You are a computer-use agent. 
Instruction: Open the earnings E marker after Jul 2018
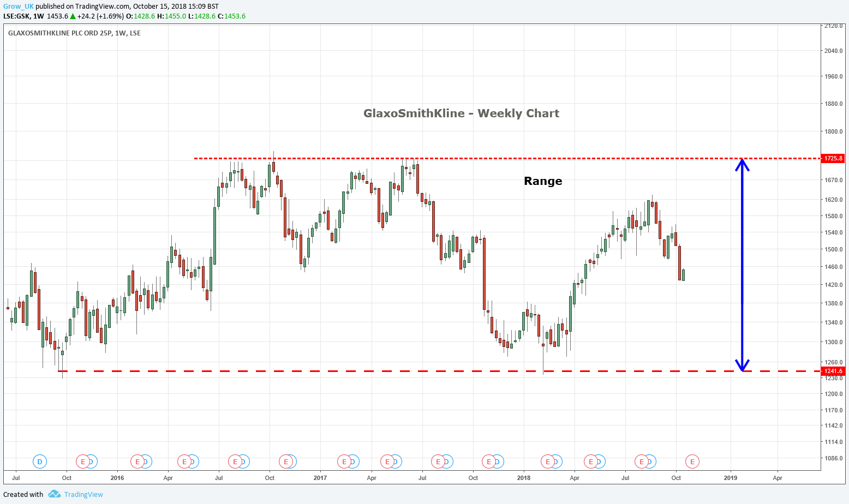tap(642, 462)
